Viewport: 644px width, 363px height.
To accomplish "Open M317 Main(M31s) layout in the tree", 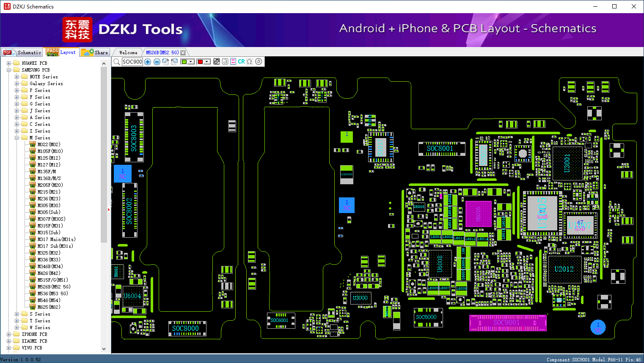I will (56, 239).
